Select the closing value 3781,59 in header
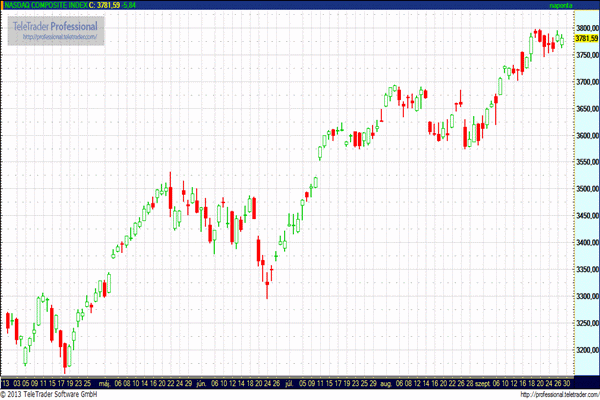600x400 pixels. click(x=107, y=5)
